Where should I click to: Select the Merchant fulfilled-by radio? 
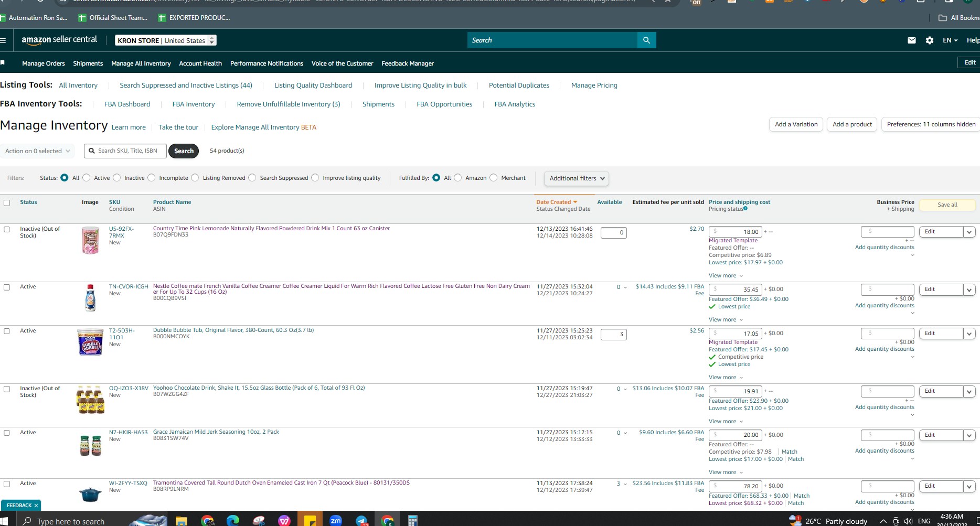(494, 178)
